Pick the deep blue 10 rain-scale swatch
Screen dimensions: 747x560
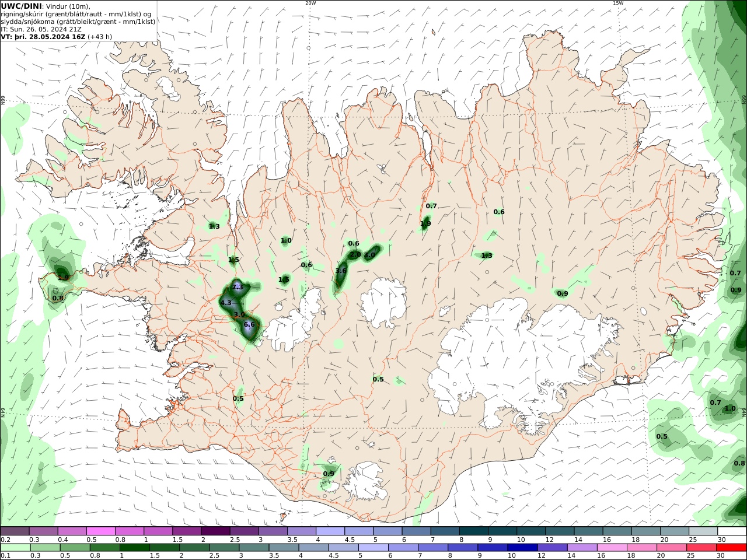(x=522, y=548)
